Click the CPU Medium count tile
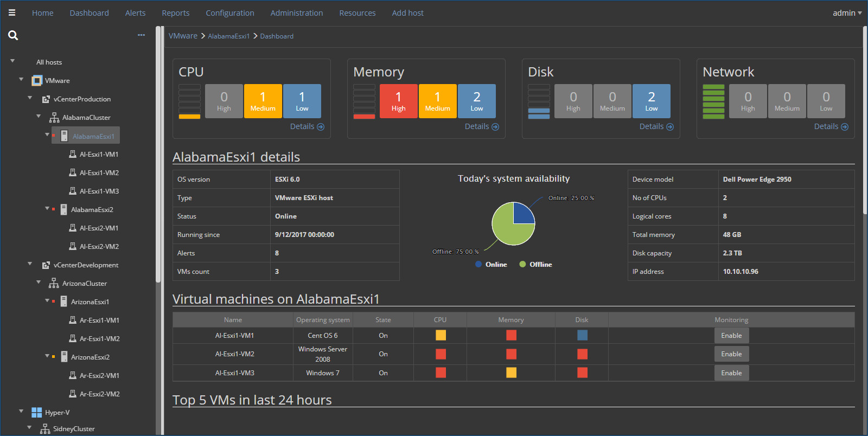Screen dimensions: 868x436 point(263,101)
